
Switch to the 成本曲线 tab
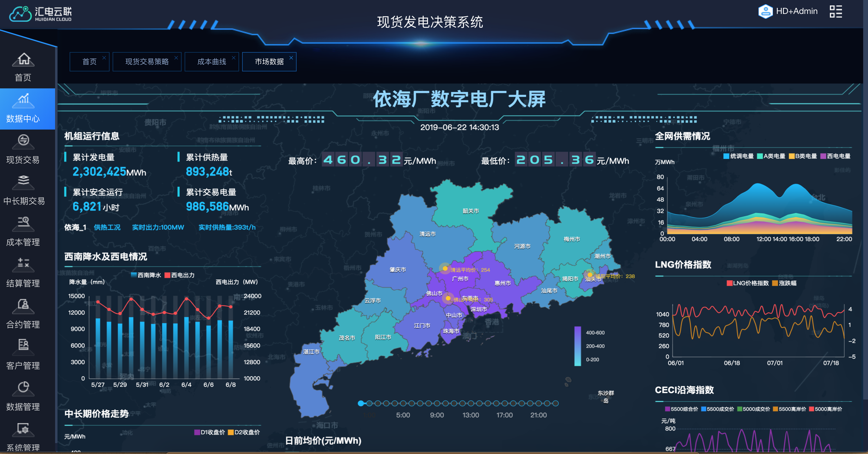212,61
